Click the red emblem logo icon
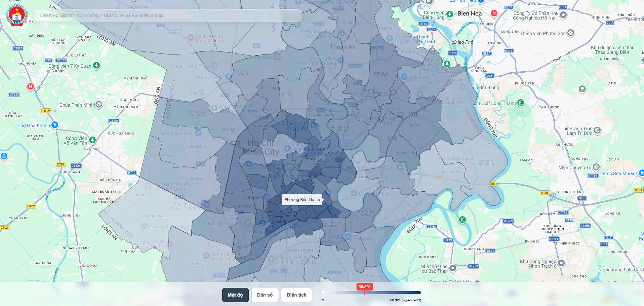This screenshot has height=306, width=644. [x=17, y=15]
